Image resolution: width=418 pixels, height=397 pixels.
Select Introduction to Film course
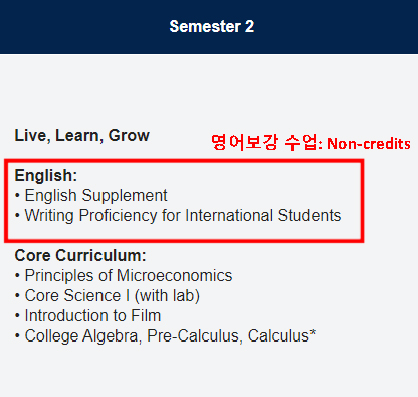(x=93, y=316)
